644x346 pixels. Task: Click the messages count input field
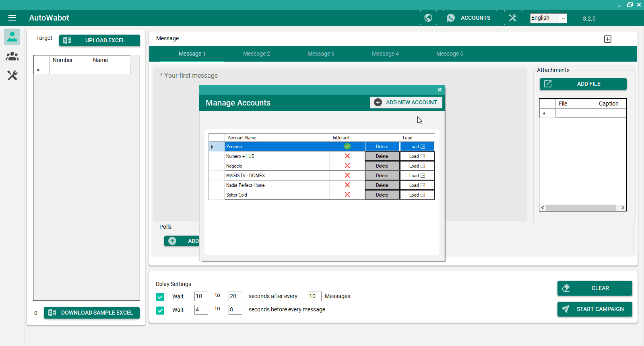[x=314, y=296]
